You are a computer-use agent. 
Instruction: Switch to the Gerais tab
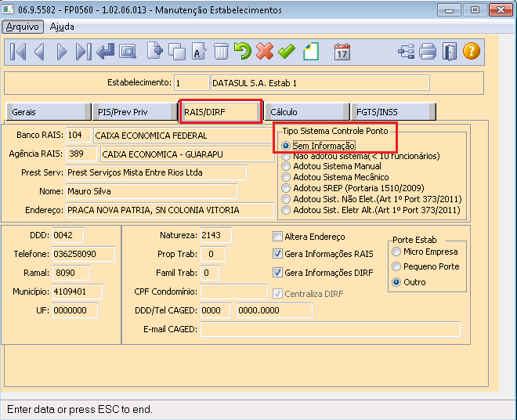click(48, 112)
